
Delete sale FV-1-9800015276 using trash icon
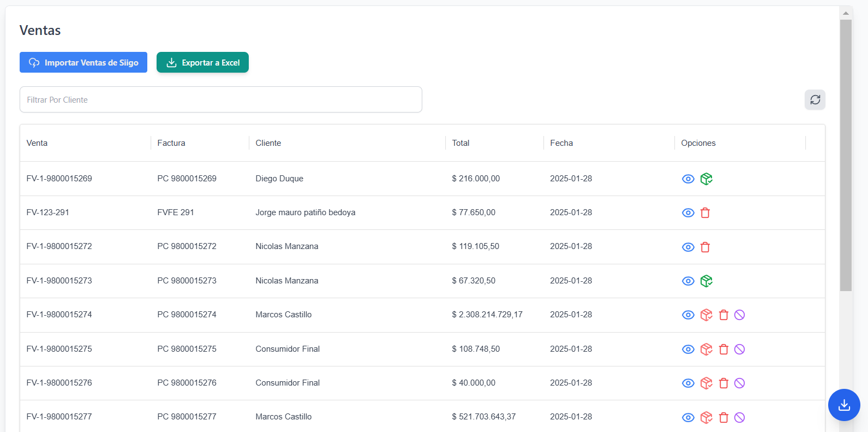click(x=723, y=383)
